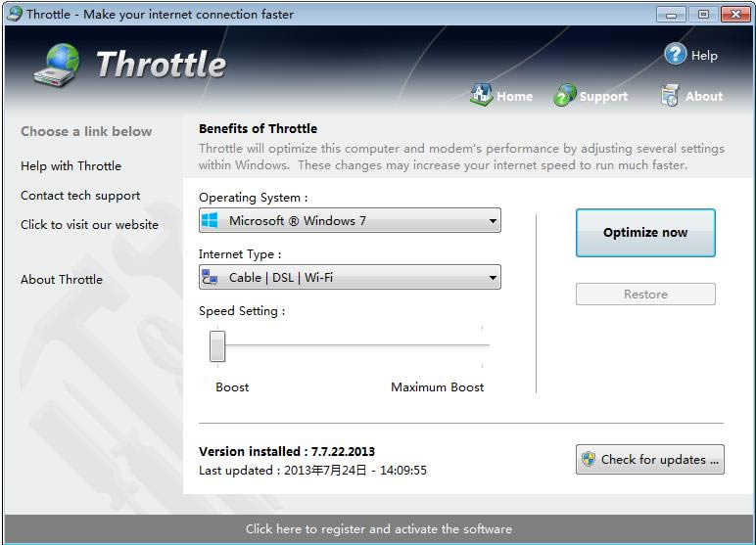756x545 pixels.
Task: Click the About document icon
Action: tap(670, 95)
